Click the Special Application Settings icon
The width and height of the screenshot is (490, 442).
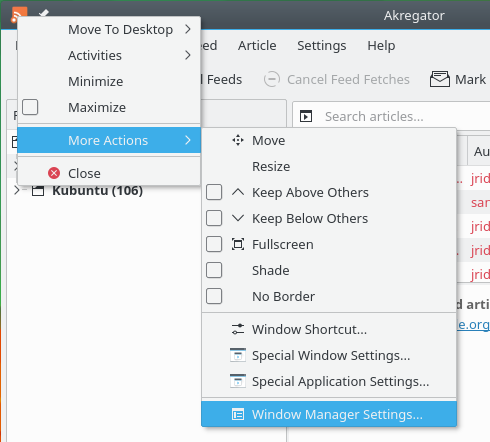tap(238, 381)
